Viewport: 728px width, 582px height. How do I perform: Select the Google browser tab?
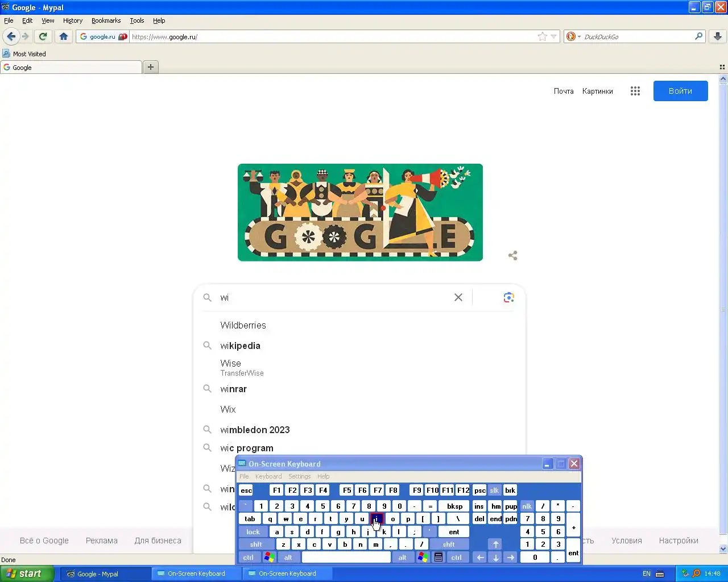71,67
